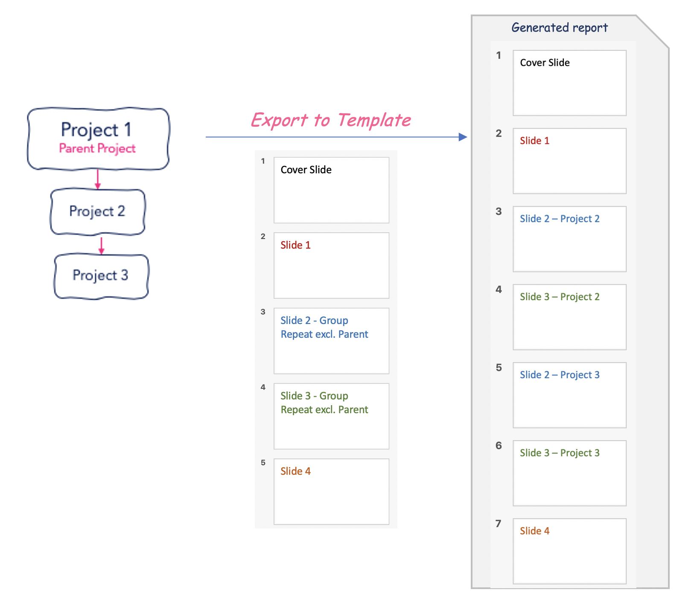Select the Project 1 Parent Project box
The height and width of the screenshot is (607, 700).
[x=98, y=139]
